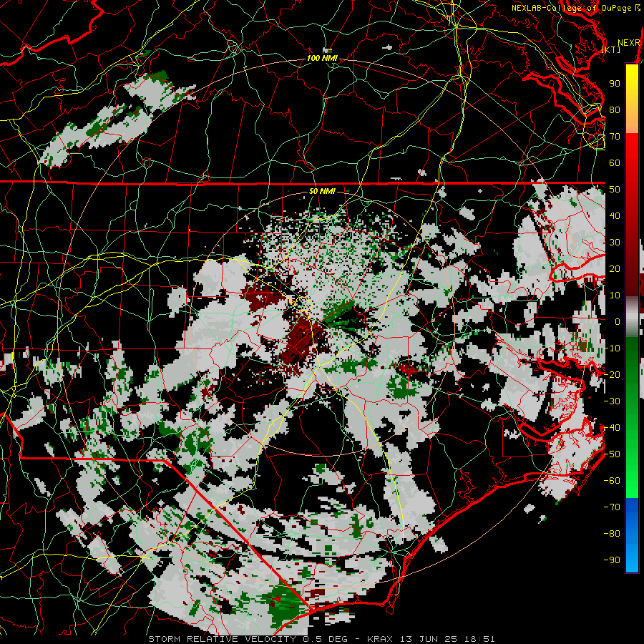Click the STORM RELATIVE VELOCITY caption text
This screenshot has width=644, height=644.
coord(223,639)
